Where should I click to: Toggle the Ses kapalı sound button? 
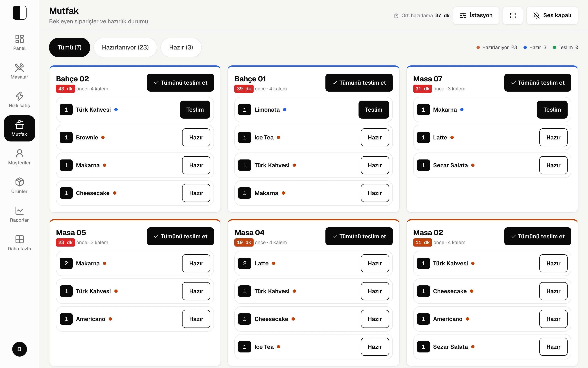click(x=552, y=16)
